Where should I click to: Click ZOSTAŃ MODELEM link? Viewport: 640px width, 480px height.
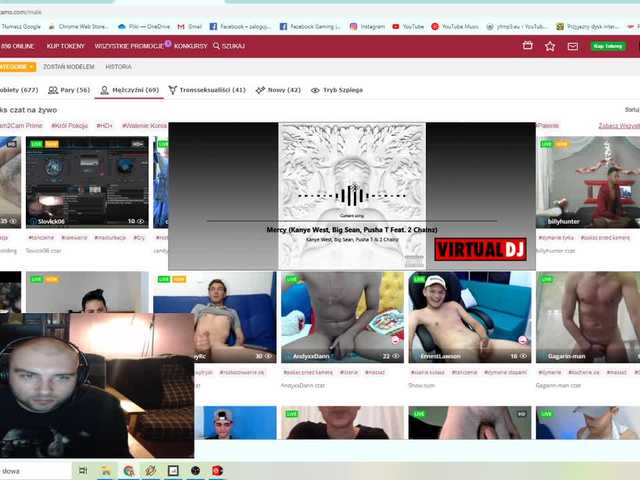click(x=69, y=67)
